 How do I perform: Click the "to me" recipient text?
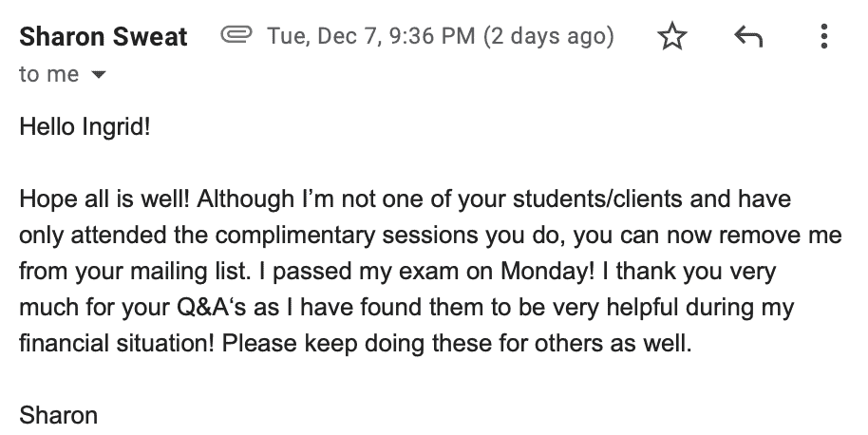point(48,75)
